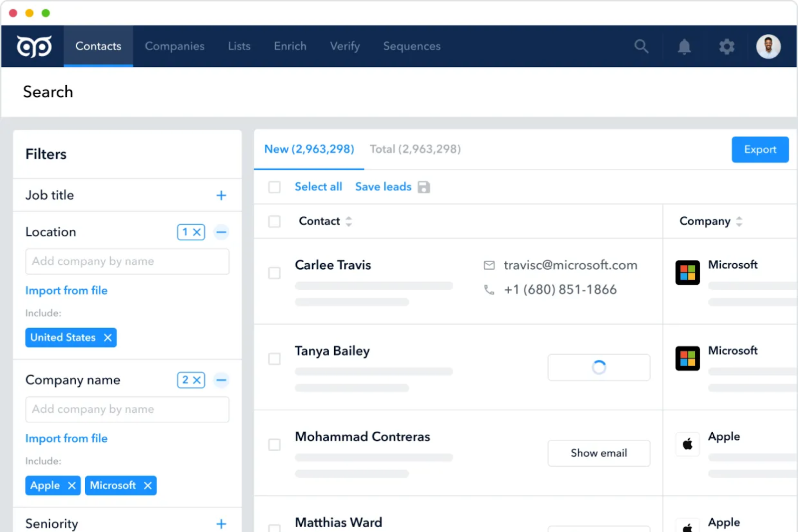This screenshot has height=532, width=798.
Task: Click Microsoft logo in Carlee Travis row
Action: 687,273
